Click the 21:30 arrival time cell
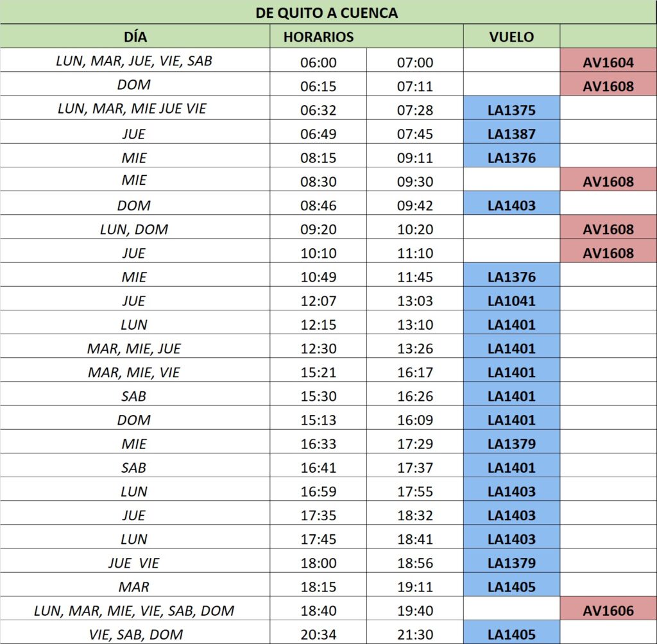657x644 pixels. click(x=415, y=634)
